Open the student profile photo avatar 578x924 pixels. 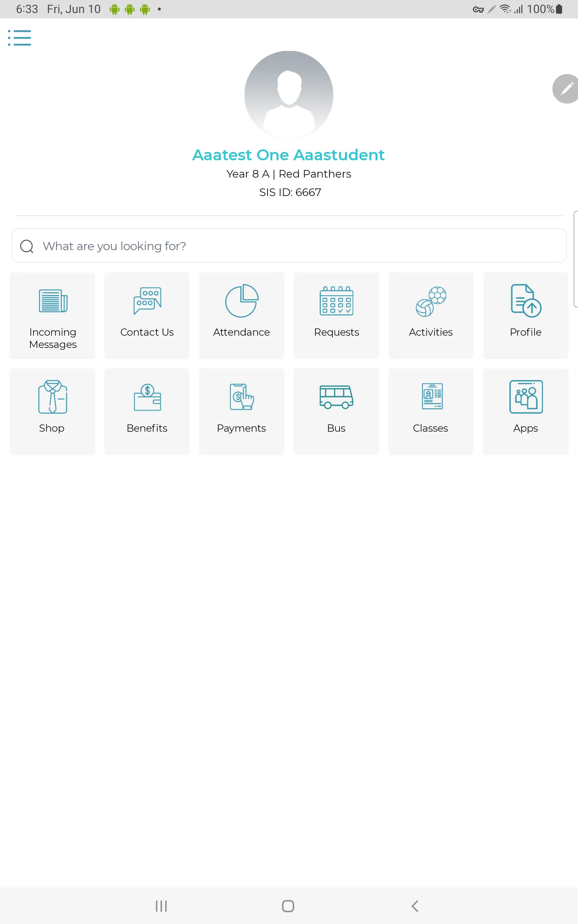(x=289, y=95)
